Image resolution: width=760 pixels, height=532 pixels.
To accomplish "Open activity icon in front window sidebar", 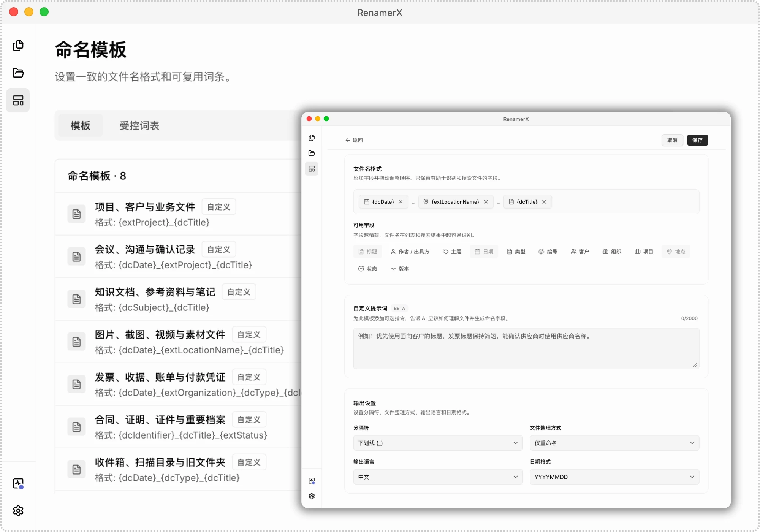I will pos(312,481).
